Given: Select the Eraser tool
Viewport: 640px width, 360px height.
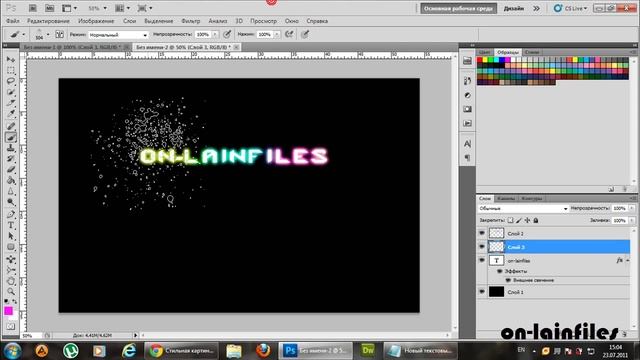Looking at the screenshot, I should coord(11,169).
